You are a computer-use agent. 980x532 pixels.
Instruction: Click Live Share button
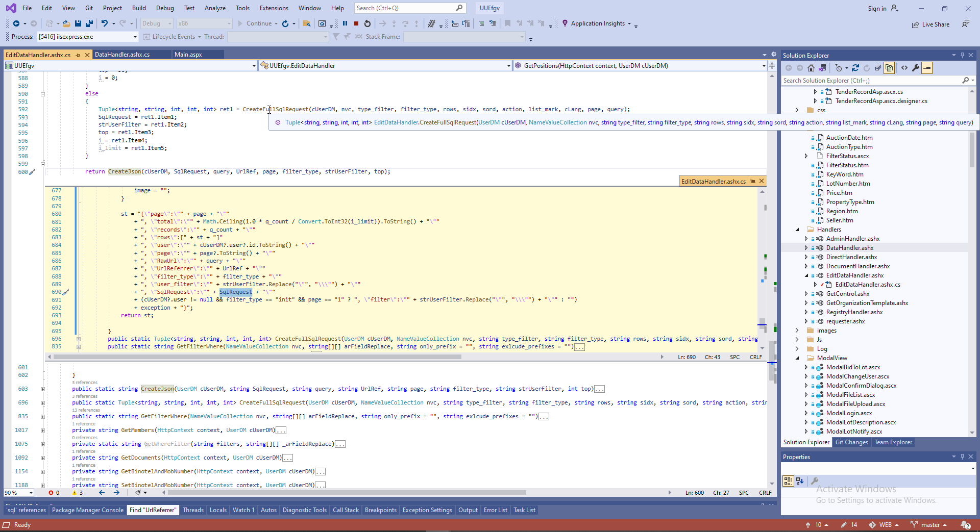pyautogui.click(x=930, y=24)
